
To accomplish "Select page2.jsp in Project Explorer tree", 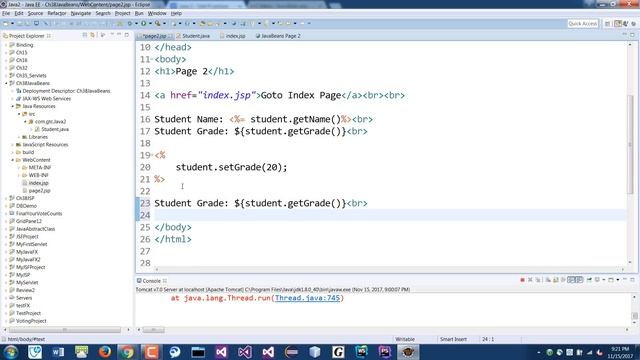I will coord(40,191).
